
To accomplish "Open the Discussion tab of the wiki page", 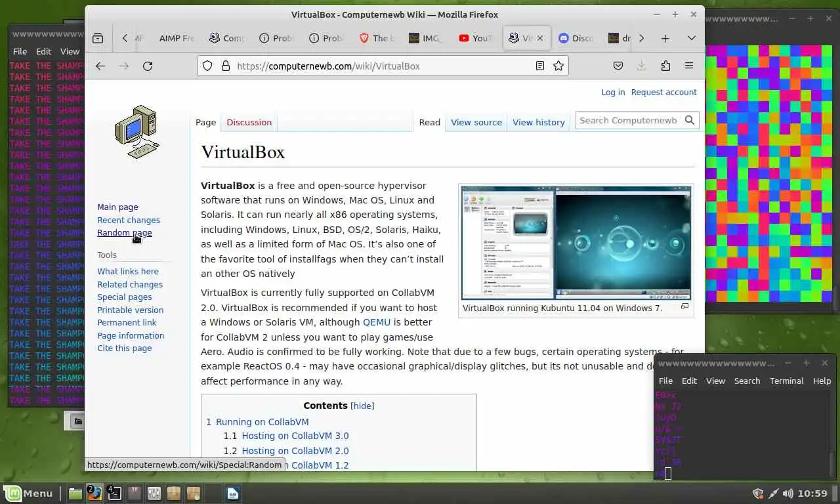I will pyautogui.click(x=249, y=122).
